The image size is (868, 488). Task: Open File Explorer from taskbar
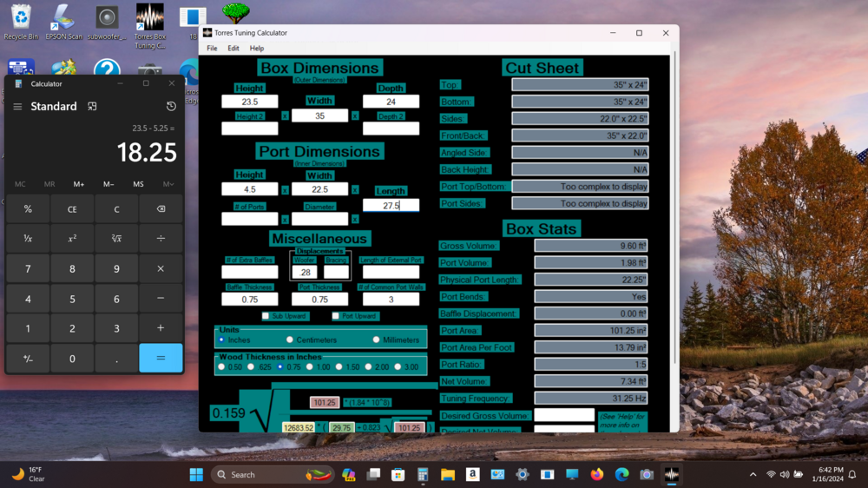pyautogui.click(x=447, y=475)
